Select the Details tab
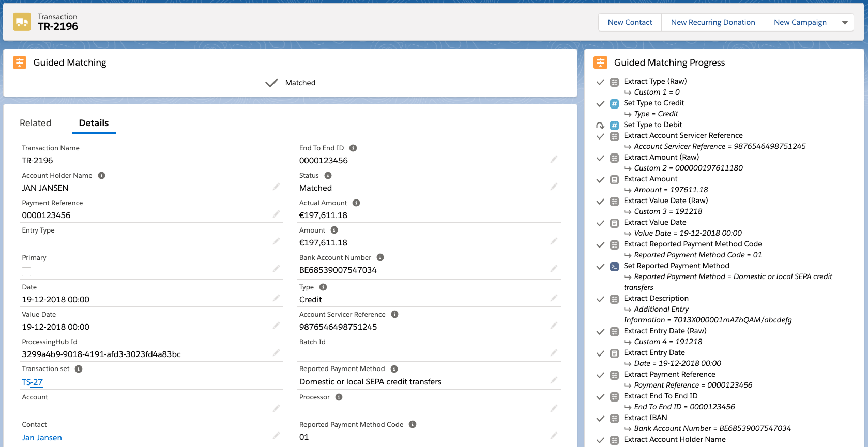 [94, 123]
